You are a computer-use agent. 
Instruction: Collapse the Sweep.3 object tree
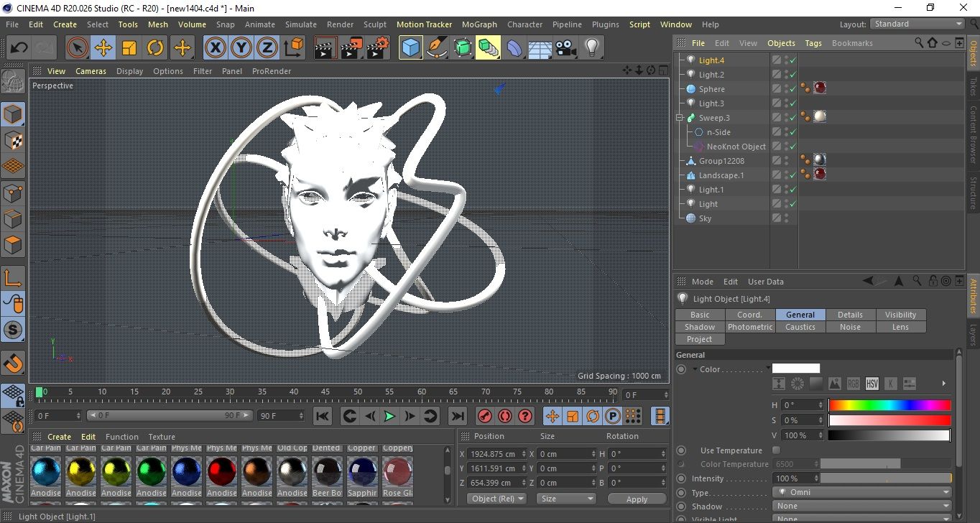(x=680, y=118)
